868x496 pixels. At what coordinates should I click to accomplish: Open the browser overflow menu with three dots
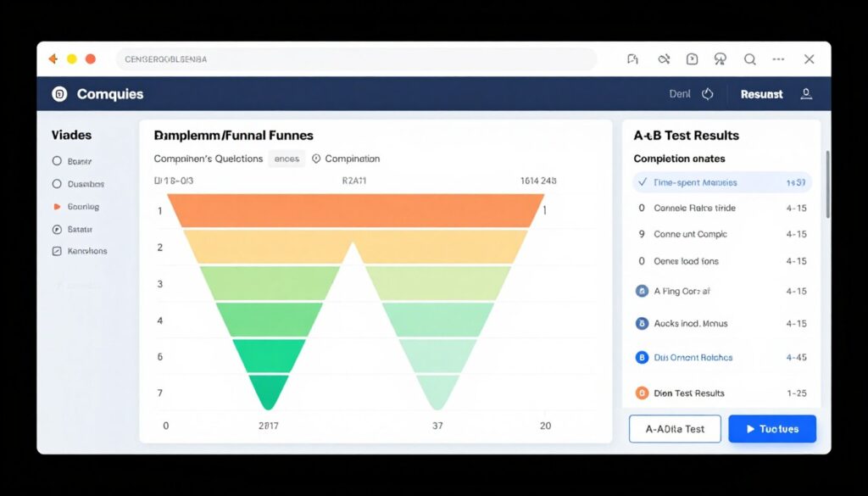pyautogui.click(x=778, y=59)
